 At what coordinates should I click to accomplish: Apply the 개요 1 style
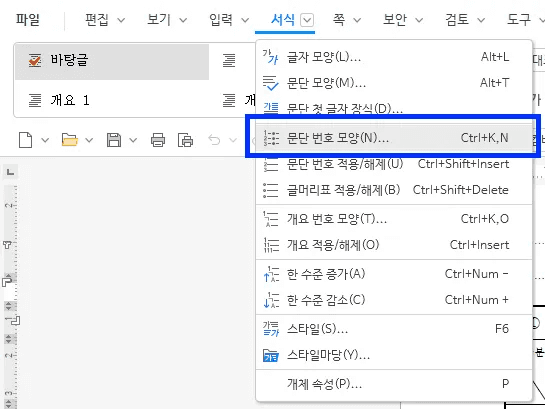(112, 100)
